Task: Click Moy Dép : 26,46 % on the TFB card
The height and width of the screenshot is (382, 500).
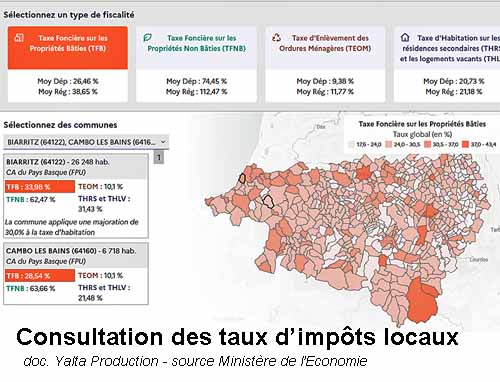Action: [68, 81]
